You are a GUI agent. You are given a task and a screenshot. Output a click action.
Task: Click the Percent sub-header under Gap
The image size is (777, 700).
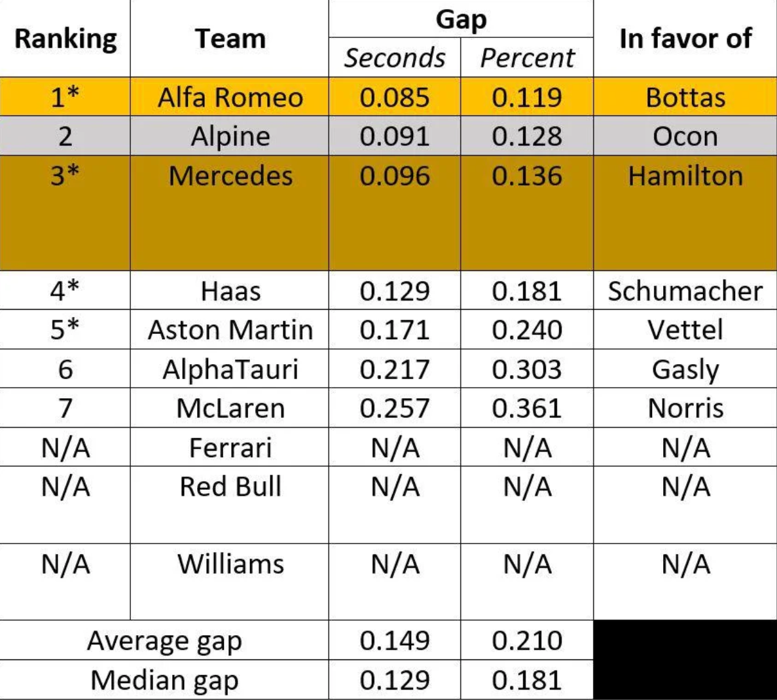[x=527, y=58]
